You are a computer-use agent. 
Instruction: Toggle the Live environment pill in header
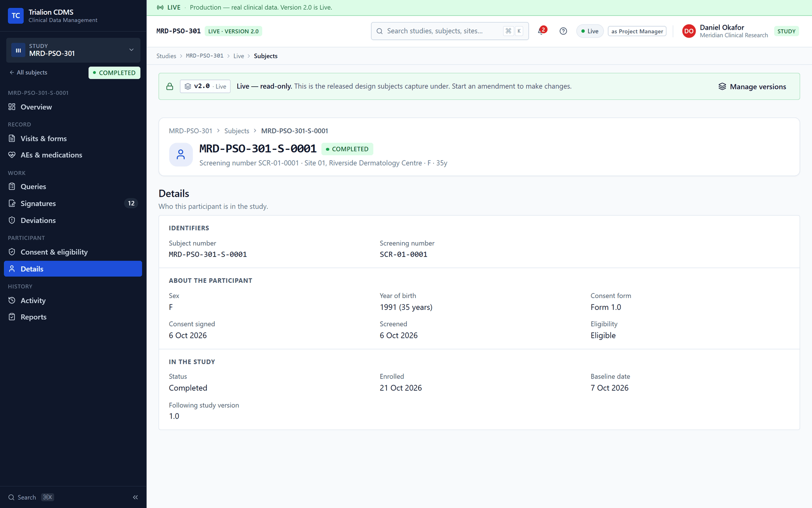point(590,31)
